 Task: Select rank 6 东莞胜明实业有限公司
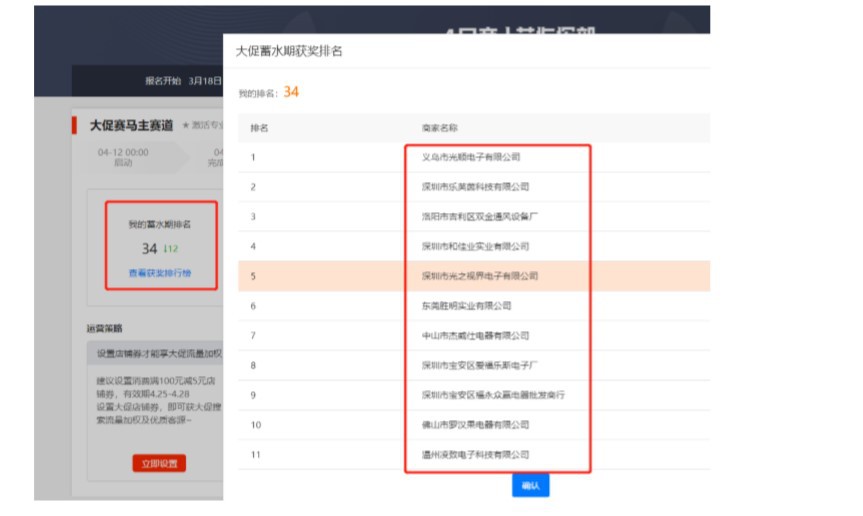[x=466, y=306]
